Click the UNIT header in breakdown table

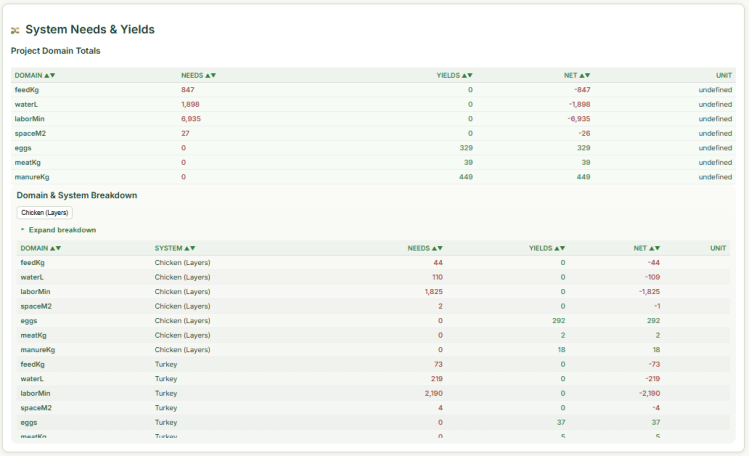tap(717, 248)
